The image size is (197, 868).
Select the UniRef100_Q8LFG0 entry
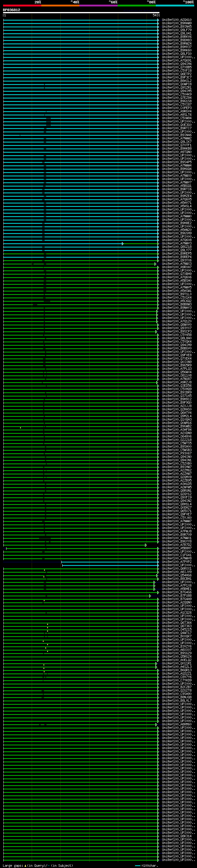pos(176,54)
